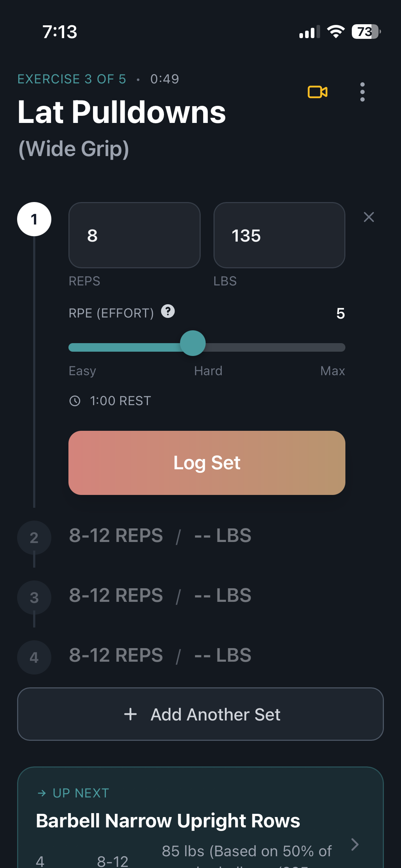The image size is (401, 868).
Task: Log the current set
Action: tap(207, 463)
